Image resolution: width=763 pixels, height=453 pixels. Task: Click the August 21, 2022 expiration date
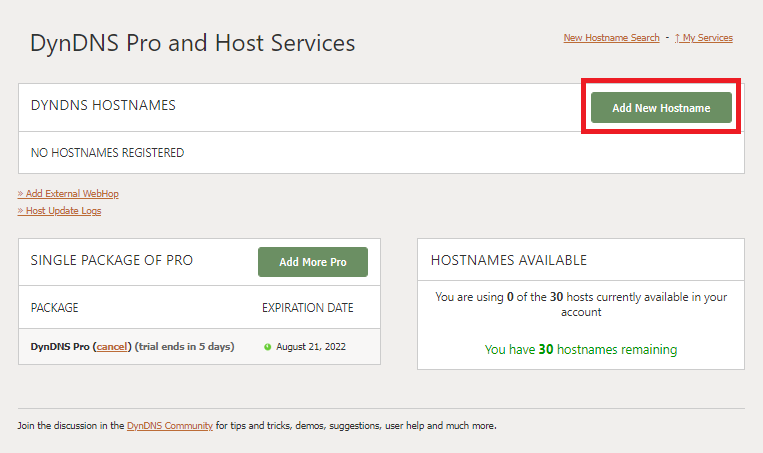[311, 347]
